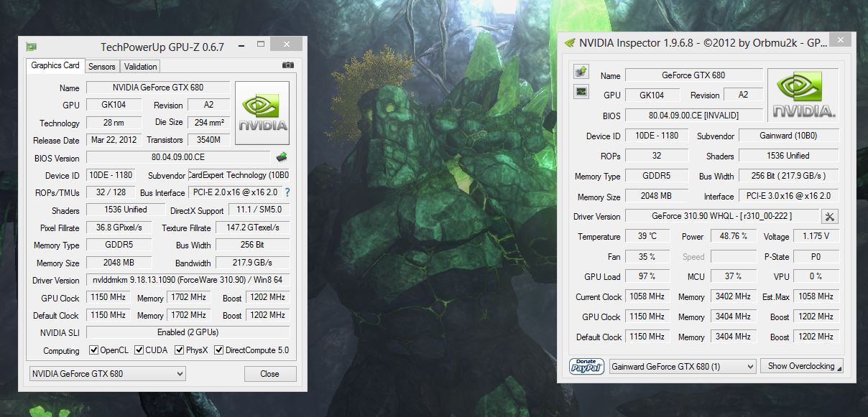Click the Transistors value 3540M

click(208, 140)
